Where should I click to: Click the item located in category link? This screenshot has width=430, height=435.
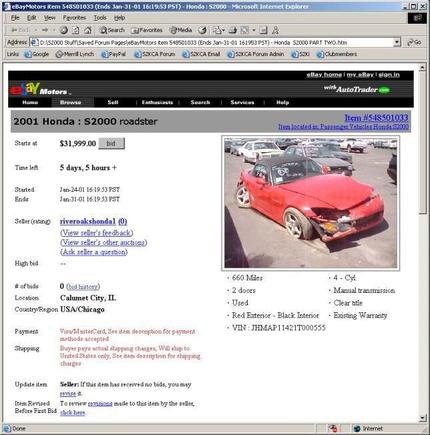click(343, 127)
